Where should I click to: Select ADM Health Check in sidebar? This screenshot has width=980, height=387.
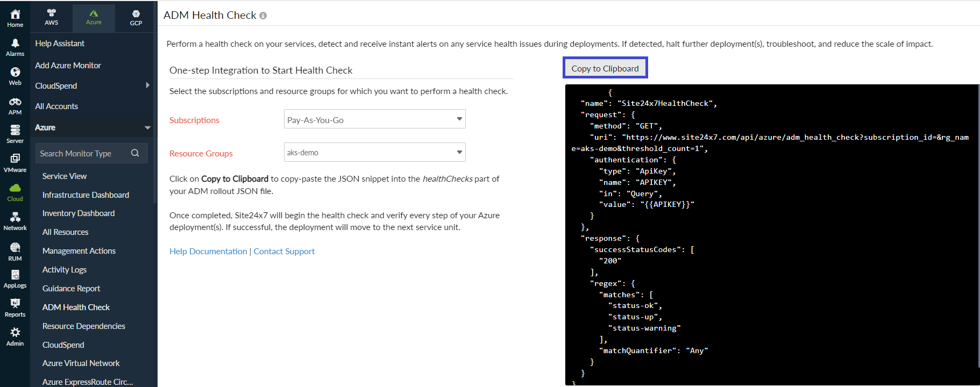click(x=76, y=307)
